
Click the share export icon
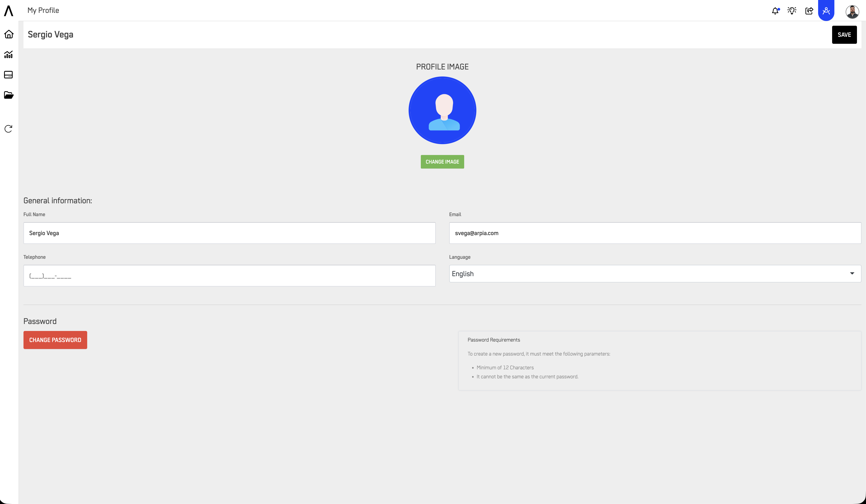809,11
